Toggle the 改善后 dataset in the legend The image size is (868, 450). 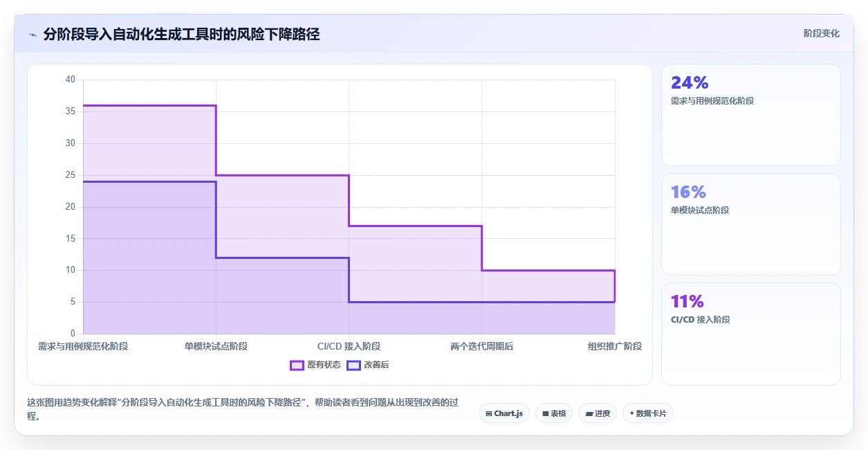(x=368, y=365)
